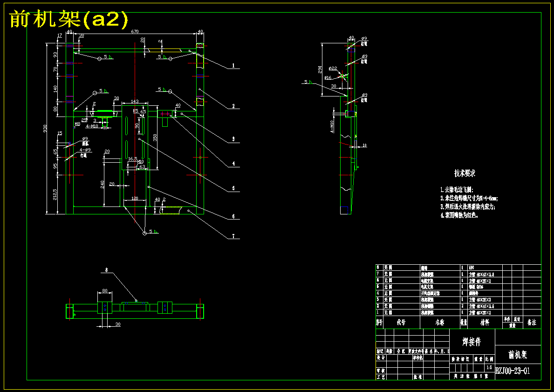Click the 名称 column header
Screen dimensions: 554x392
click(x=439, y=323)
